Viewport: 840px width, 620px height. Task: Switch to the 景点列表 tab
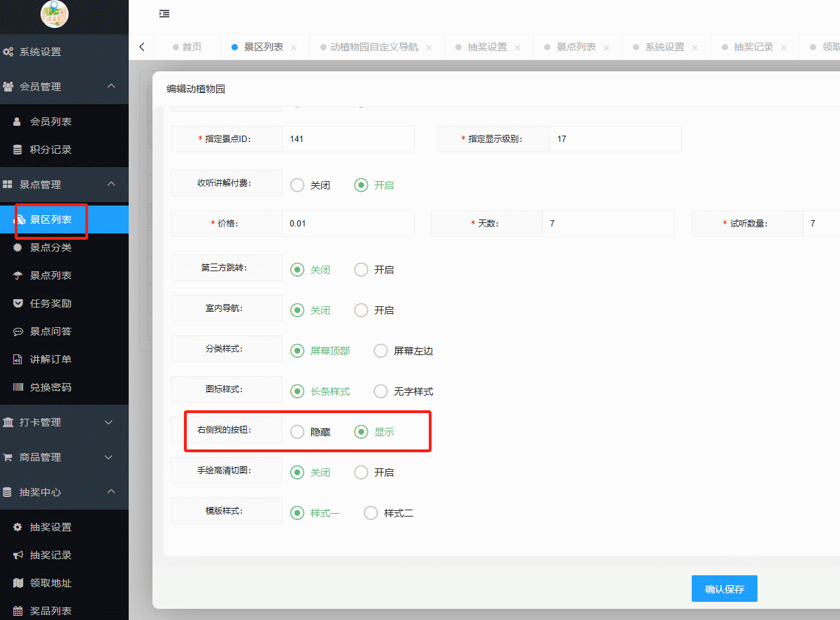[x=576, y=48]
